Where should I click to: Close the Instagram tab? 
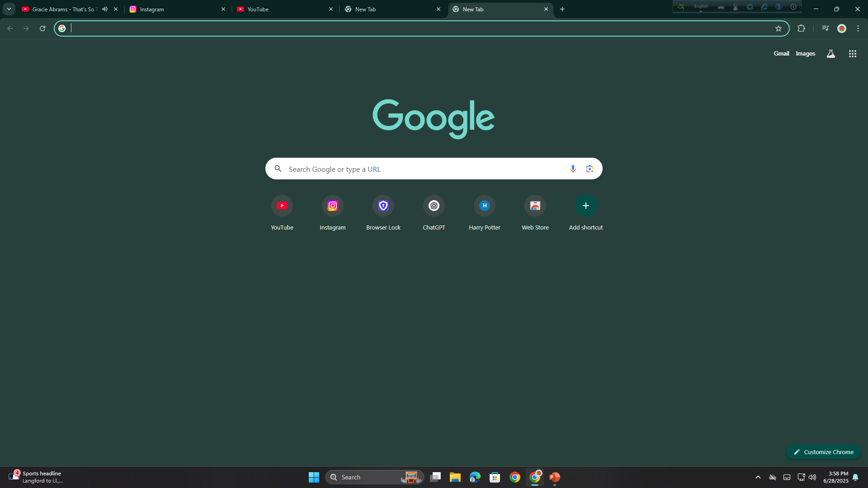click(x=223, y=9)
